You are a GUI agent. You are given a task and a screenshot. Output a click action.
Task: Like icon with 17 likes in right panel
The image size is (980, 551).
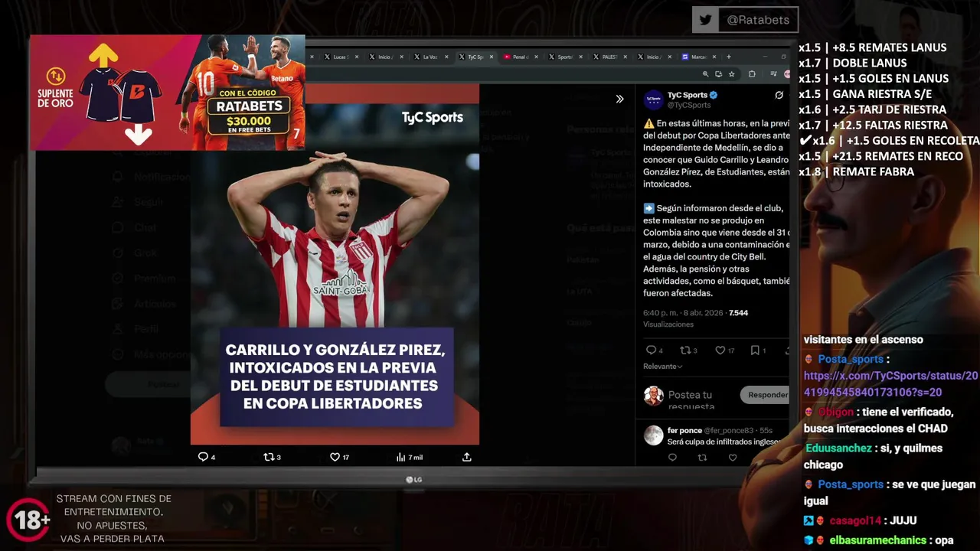point(720,350)
